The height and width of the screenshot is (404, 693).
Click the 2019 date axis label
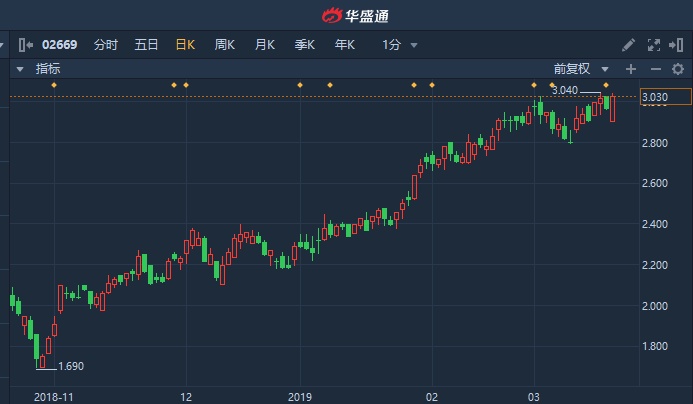point(300,397)
